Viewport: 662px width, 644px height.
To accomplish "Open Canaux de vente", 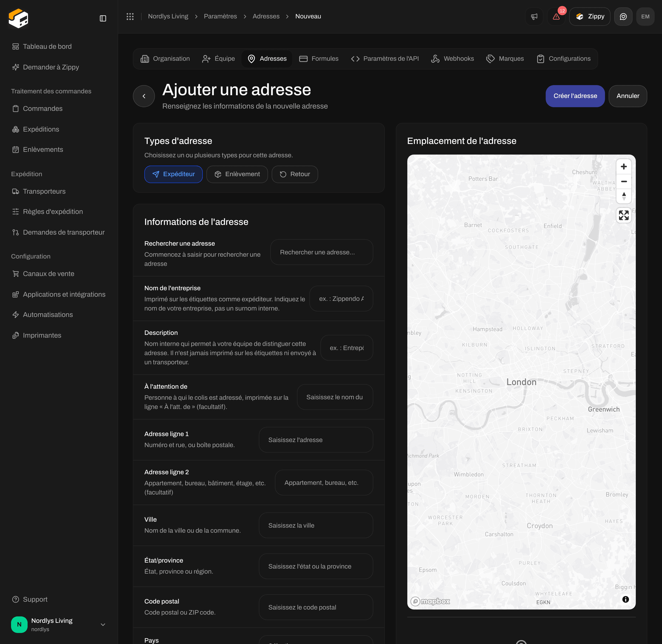I will click(59, 274).
